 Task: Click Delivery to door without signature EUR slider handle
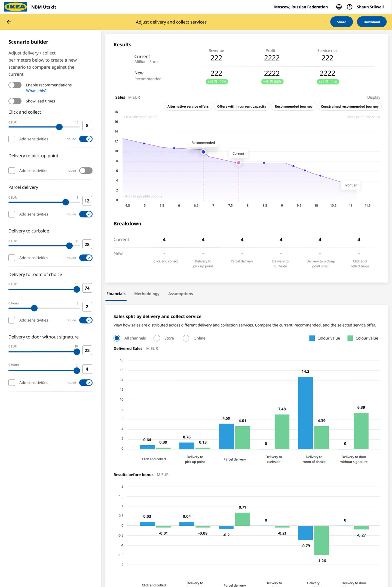77,352
